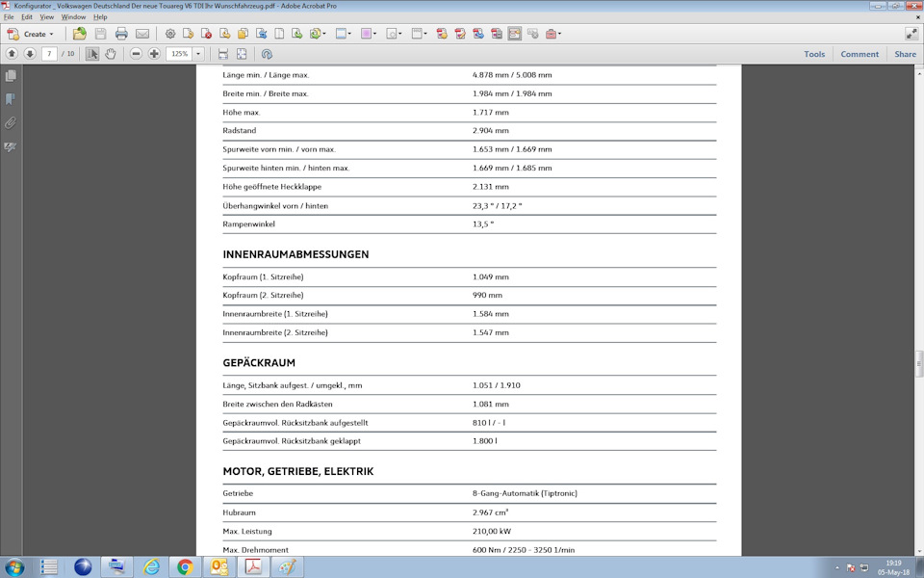Click the gear settings icon in toolbar
The width and height of the screenshot is (924, 578).
click(169, 34)
